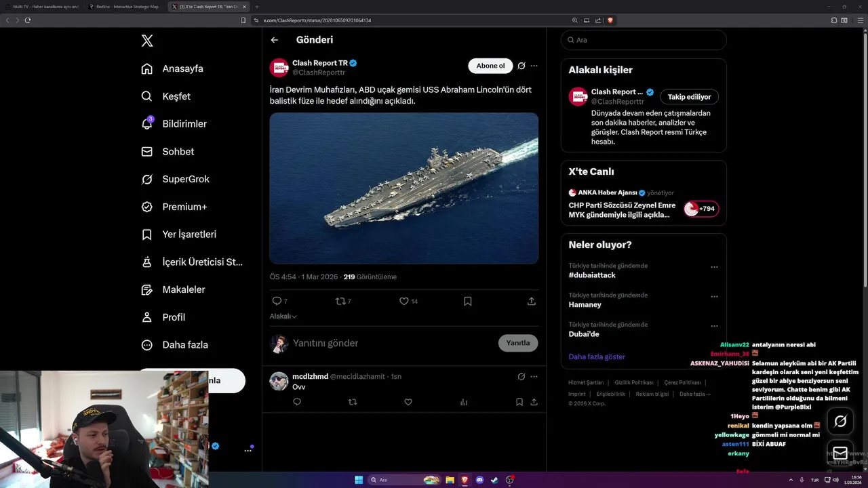Open the +794 live listeners badge

pyautogui.click(x=701, y=209)
